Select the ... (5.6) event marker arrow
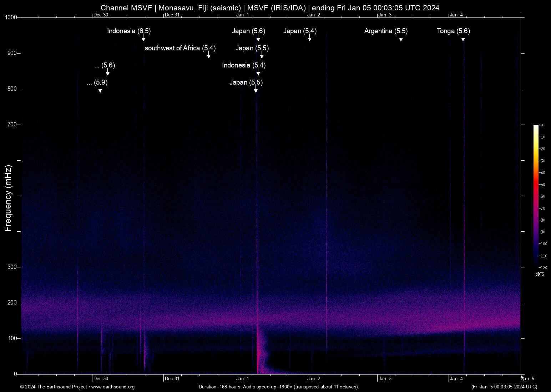The height and width of the screenshot is (392, 551). pos(108,73)
